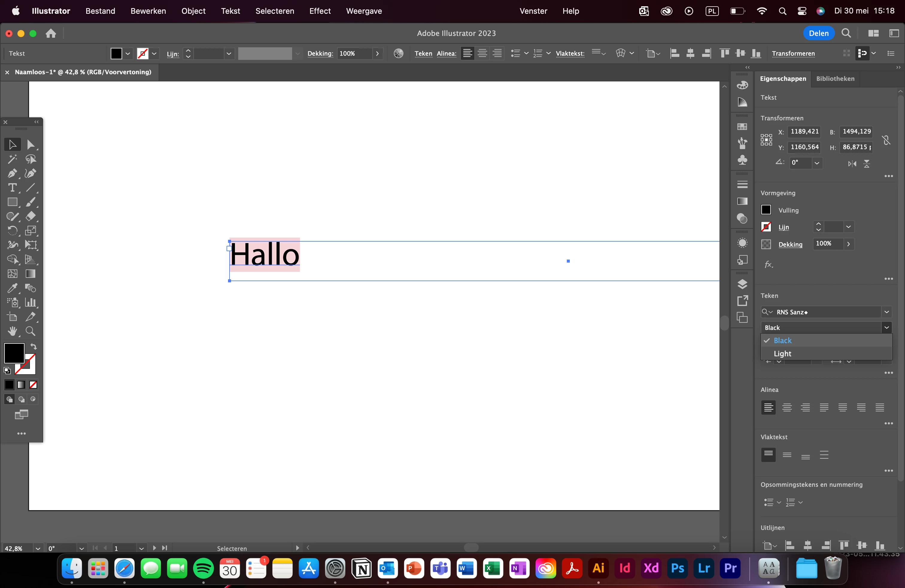905x588 pixels.
Task: Activate the Zoom tool
Action: pyautogui.click(x=31, y=331)
